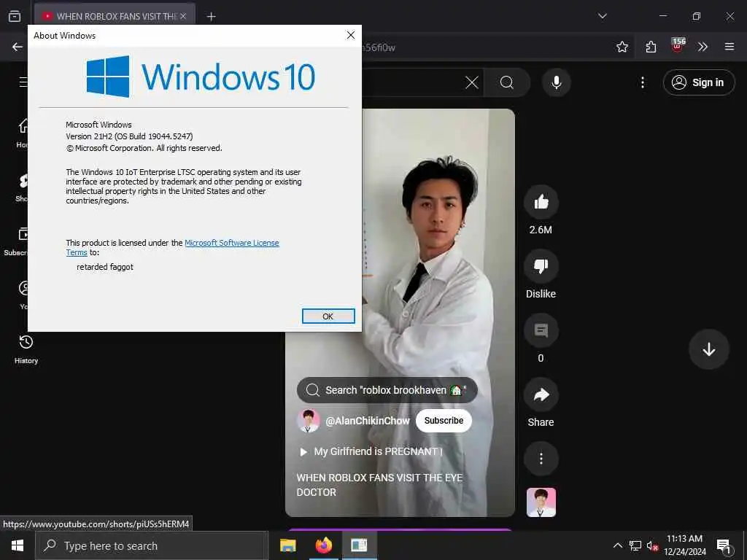This screenshot has height=560, width=747.
Task: Open YouTube settings three-dot menu
Action: pos(642,82)
